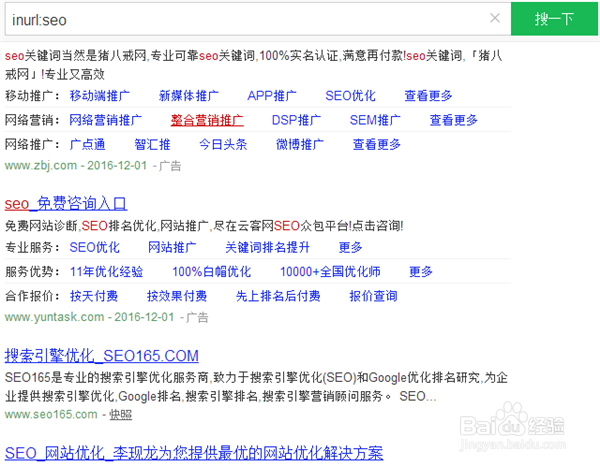Screen dimensions: 600x466
Task: Click the seo关键词当然是猪八戒网 ad description
Action: pyautogui.click(x=253, y=65)
